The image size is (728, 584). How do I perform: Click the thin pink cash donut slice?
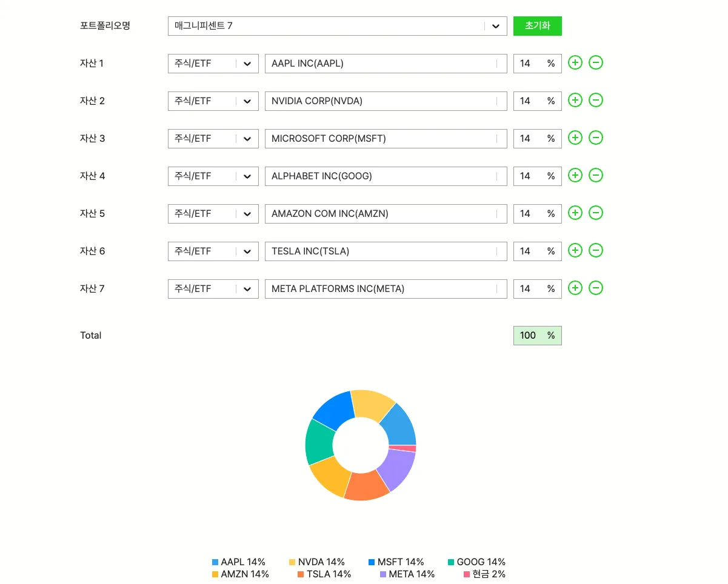coord(402,449)
